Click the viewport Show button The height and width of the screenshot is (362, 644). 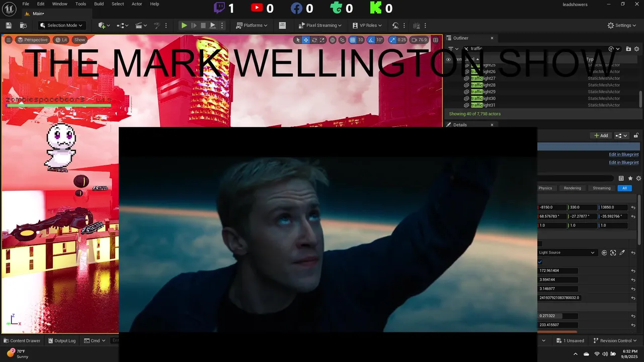(79, 40)
